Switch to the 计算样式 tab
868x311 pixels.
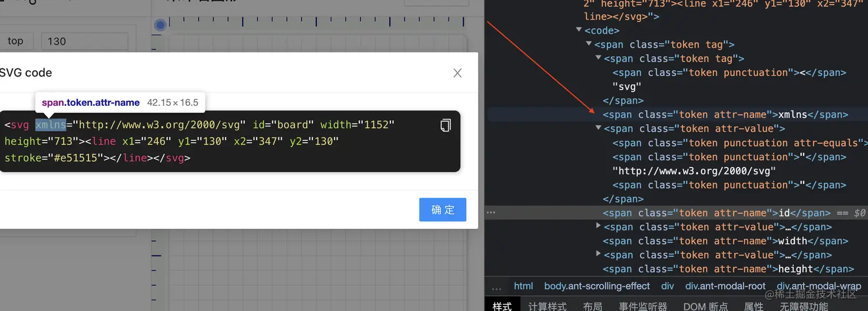click(x=548, y=306)
